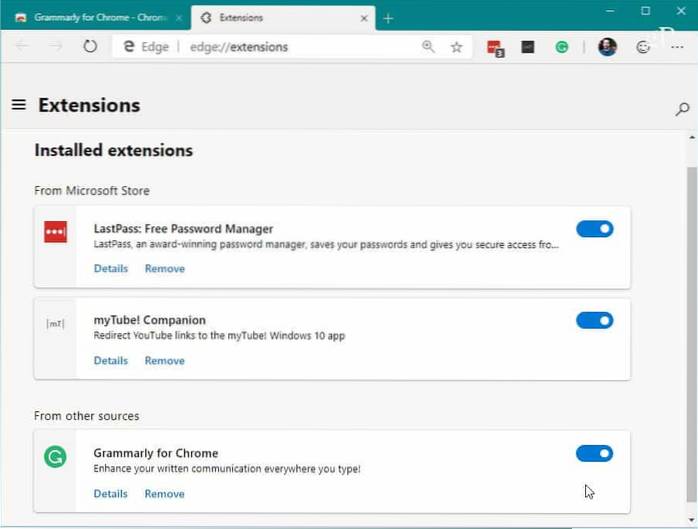
Task: Turn off myTube! Companion extension
Action: pos(594,321)
